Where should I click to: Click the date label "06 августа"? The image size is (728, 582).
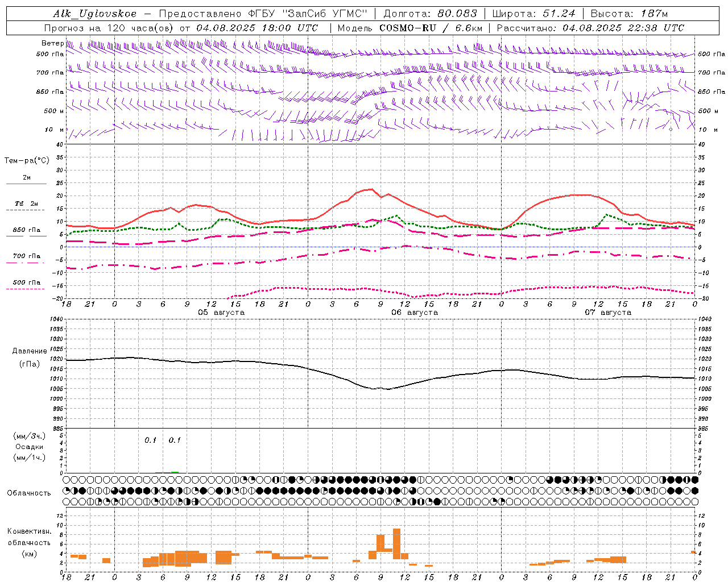point(415,313)
